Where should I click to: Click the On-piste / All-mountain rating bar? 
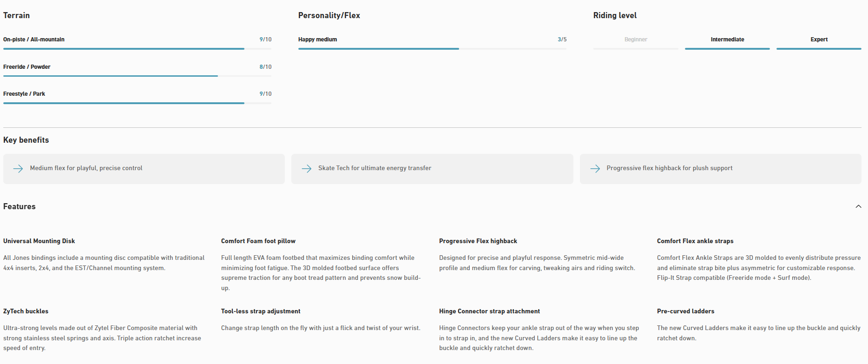[137, 48]
